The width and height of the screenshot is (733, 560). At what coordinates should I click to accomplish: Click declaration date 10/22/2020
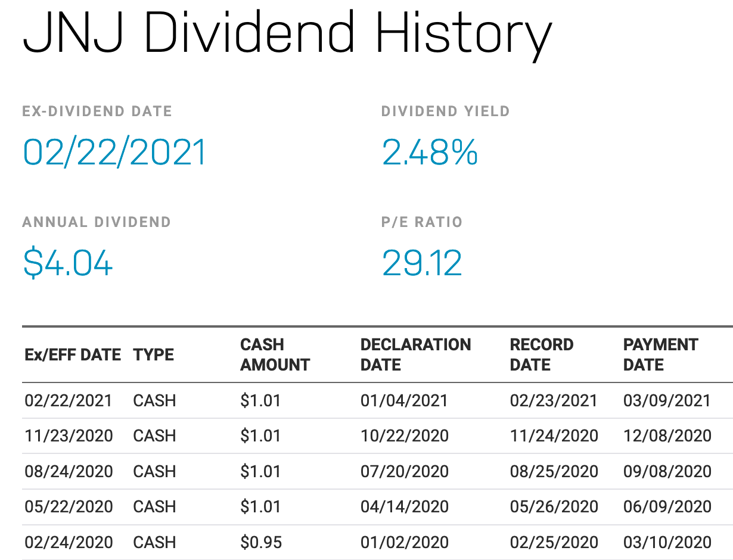(405, 436)
